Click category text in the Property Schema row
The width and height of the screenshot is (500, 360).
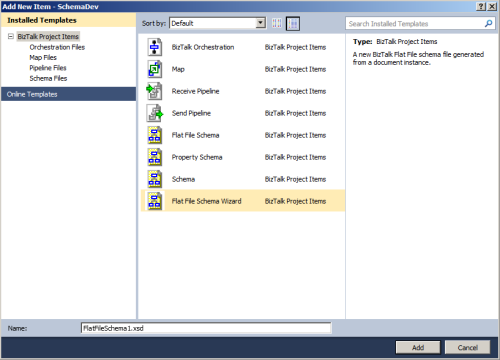295,157
